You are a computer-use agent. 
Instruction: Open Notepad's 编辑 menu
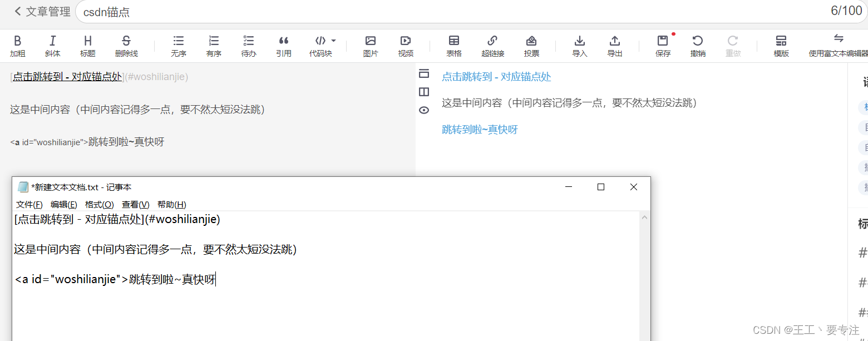pyautogui.click(x=63, y=204)
